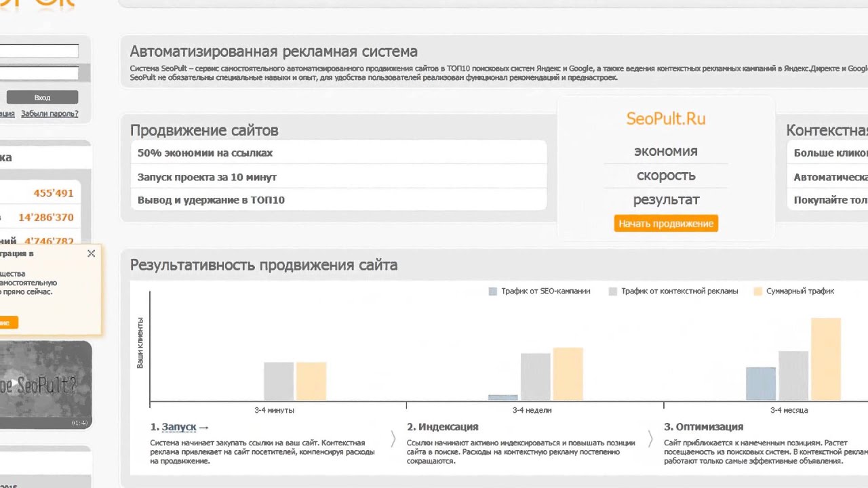This screenshot has height=488, width=868.
Task: Click the orange button in registration popup
Action: [x=9, y=323]
